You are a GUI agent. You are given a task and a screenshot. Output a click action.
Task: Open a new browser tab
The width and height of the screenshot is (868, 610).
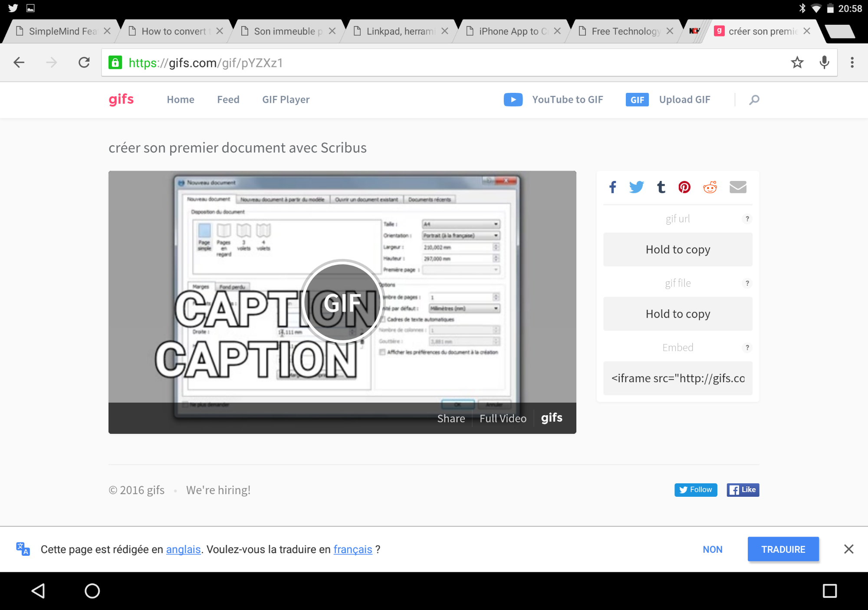point(839,31)
